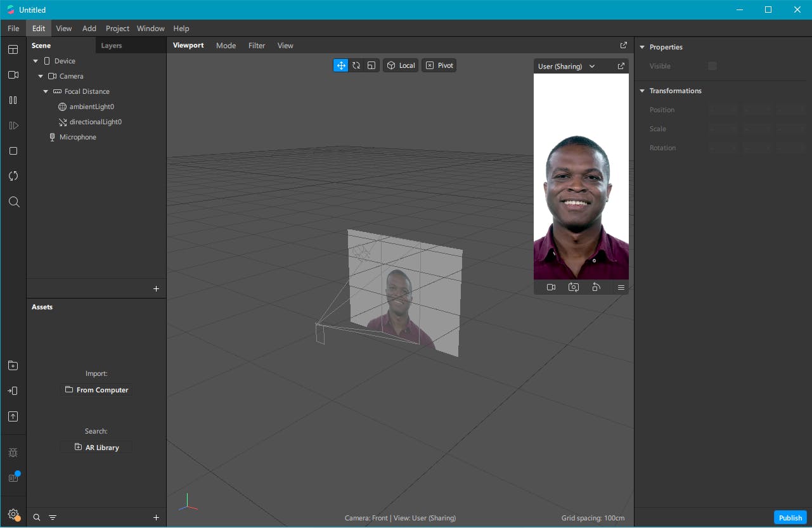Viewport: 812px width, 528px height.
Task: Switch to the Layers tab
Action: pyautogui.click(x=112, y=46)
